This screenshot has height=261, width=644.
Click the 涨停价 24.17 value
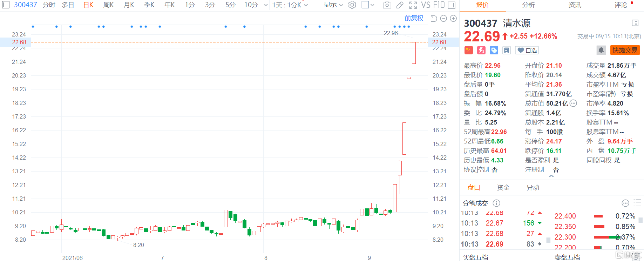coord(554,141)
